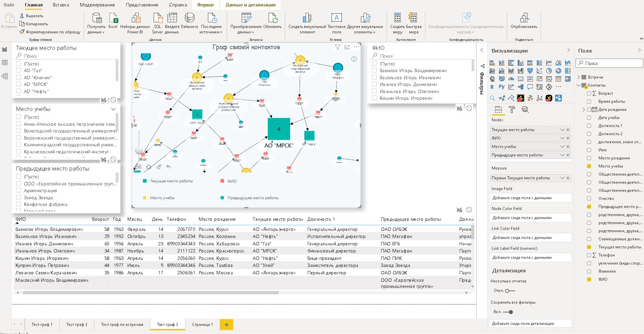
Task: Insert a Python visual (Py)
Action: [501, 87]
